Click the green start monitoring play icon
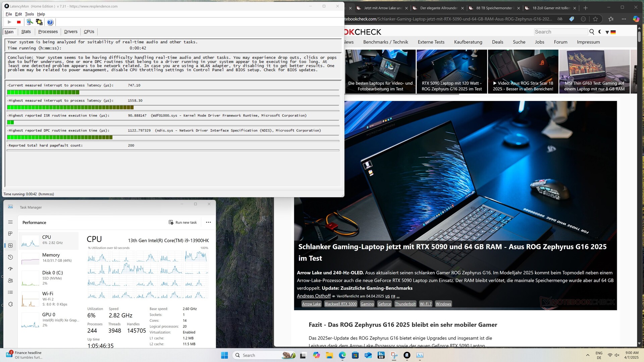This screenshot has height=362, width=644. [9, 22]
